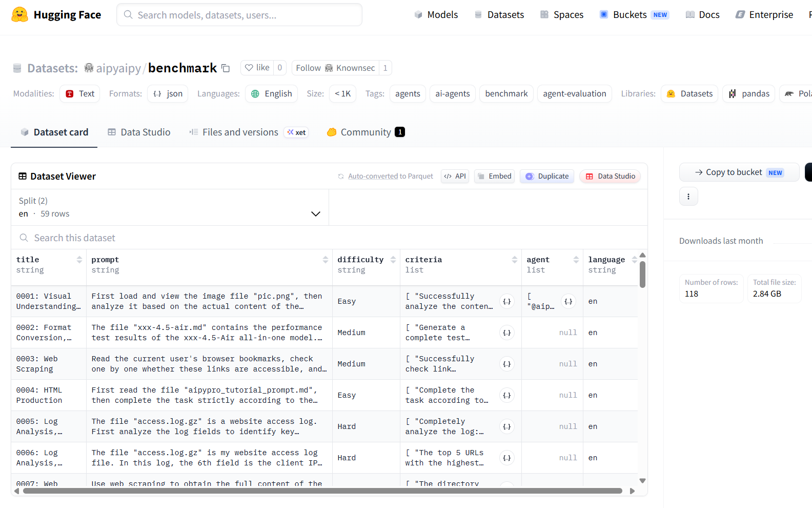The height and width of the screenshot is (508, 812).
Task: Open the aipyaipy owner link
Action: (x=118, y=68)
